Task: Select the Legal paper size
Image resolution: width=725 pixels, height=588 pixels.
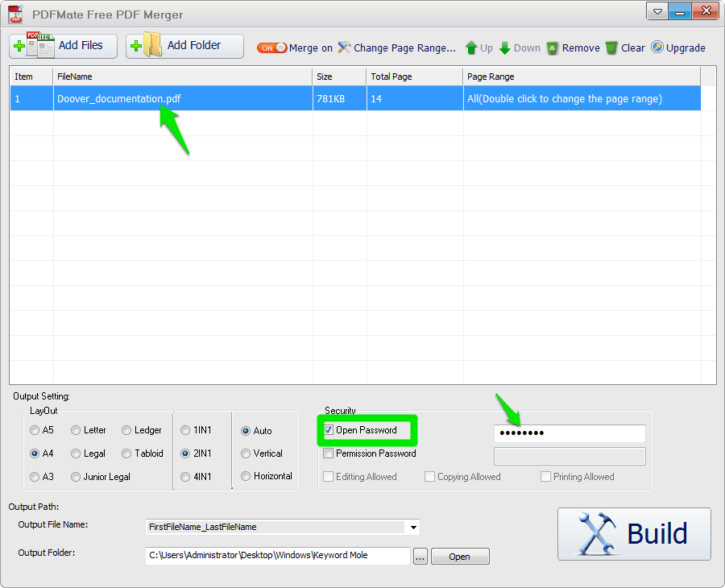Action: pos(76,453)
